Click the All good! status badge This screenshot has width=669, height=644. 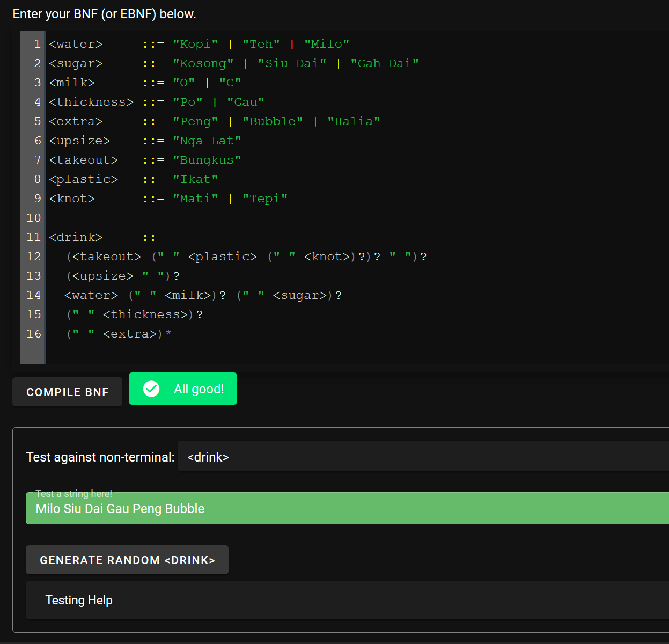pyautogui.click(x=183, y=389)
